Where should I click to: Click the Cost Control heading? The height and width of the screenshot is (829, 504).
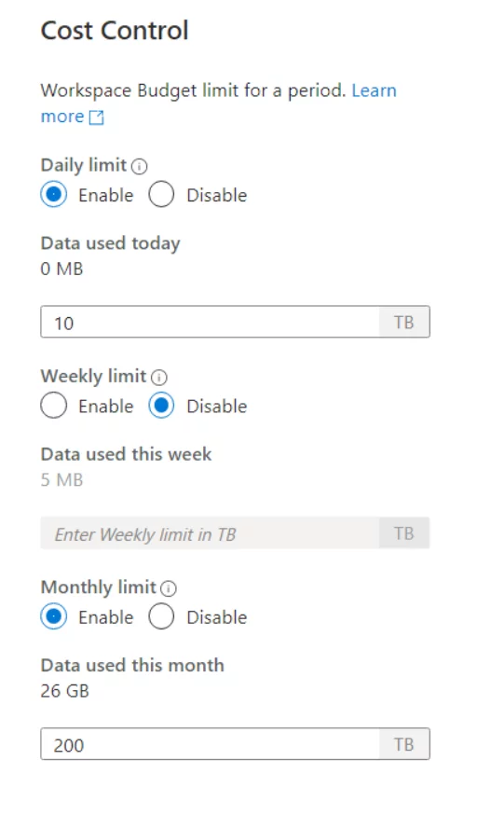[115, 30]
